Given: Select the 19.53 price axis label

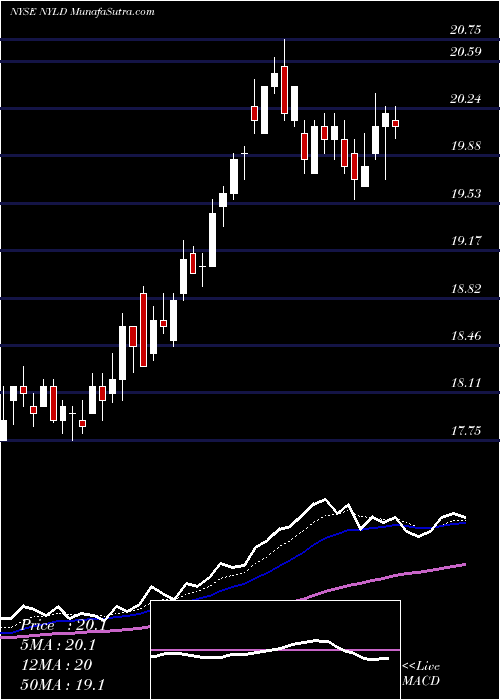Looking at the screenshot, I should [466, 194].
